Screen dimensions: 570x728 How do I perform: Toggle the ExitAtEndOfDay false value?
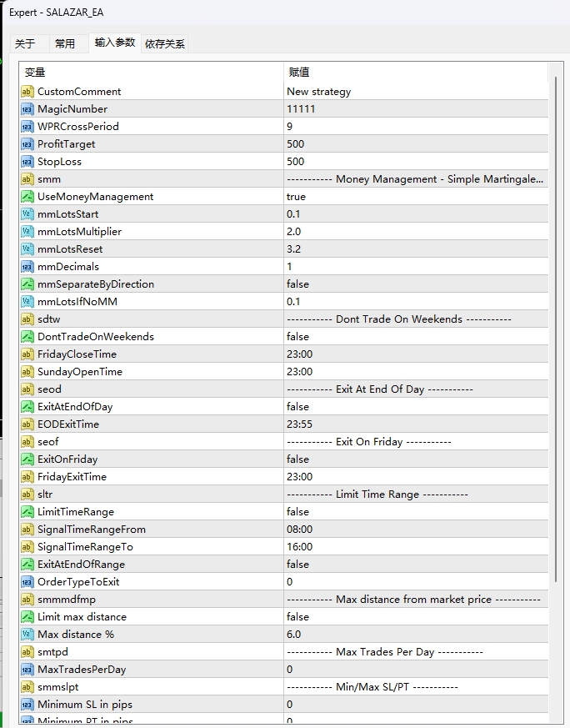[297, 407]
